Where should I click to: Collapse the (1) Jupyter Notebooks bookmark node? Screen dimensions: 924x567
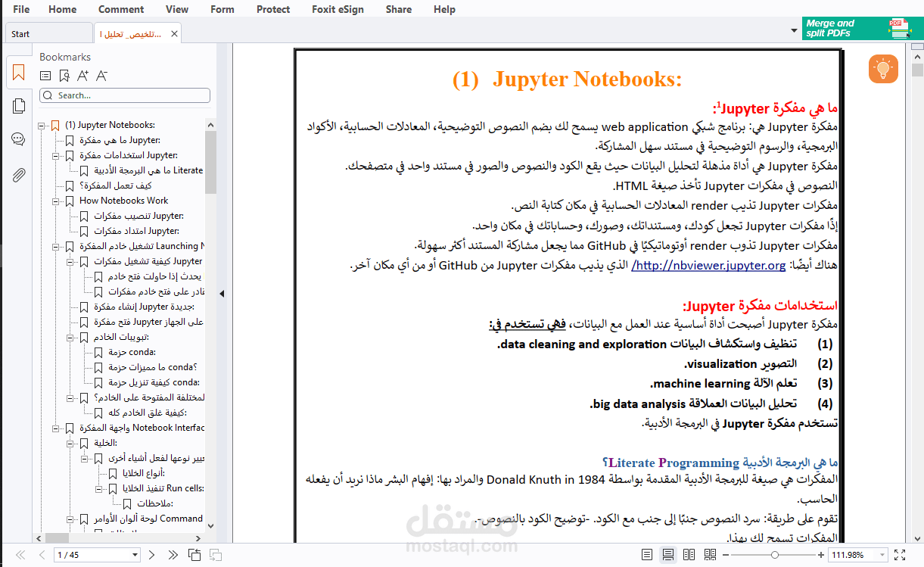pos(42,125)
